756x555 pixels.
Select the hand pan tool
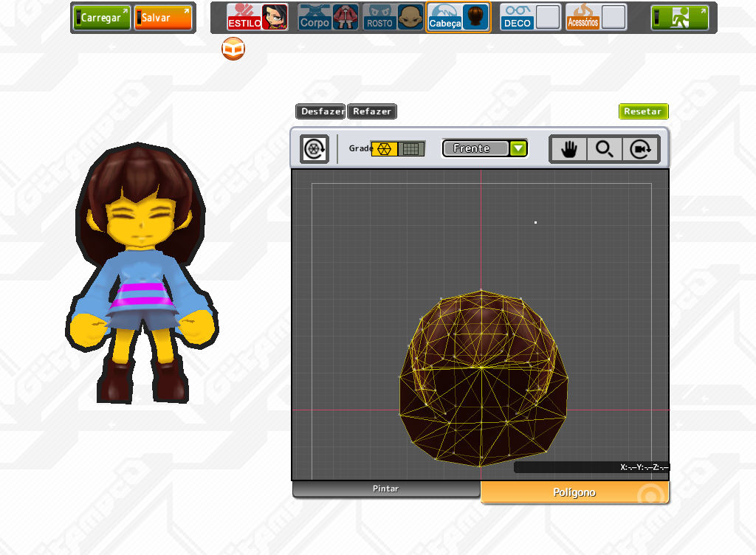click(x=569, y=149)
